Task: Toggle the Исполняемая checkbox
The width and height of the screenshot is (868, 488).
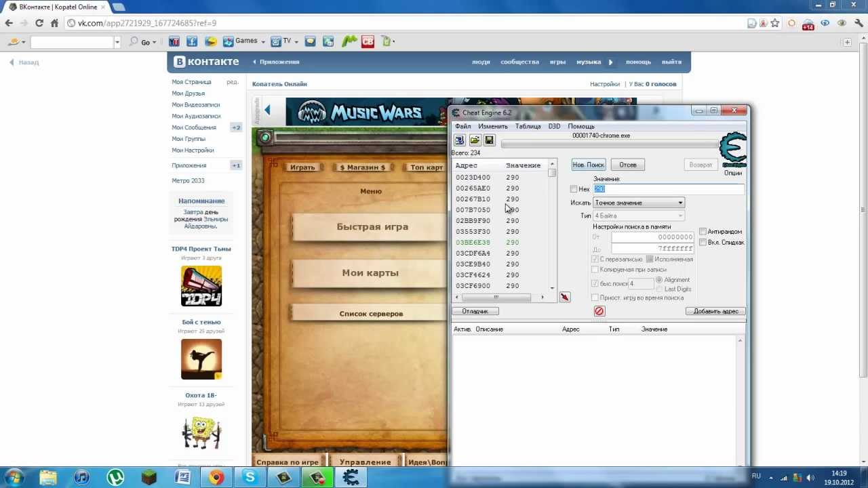Action: [x=650, y=259]
